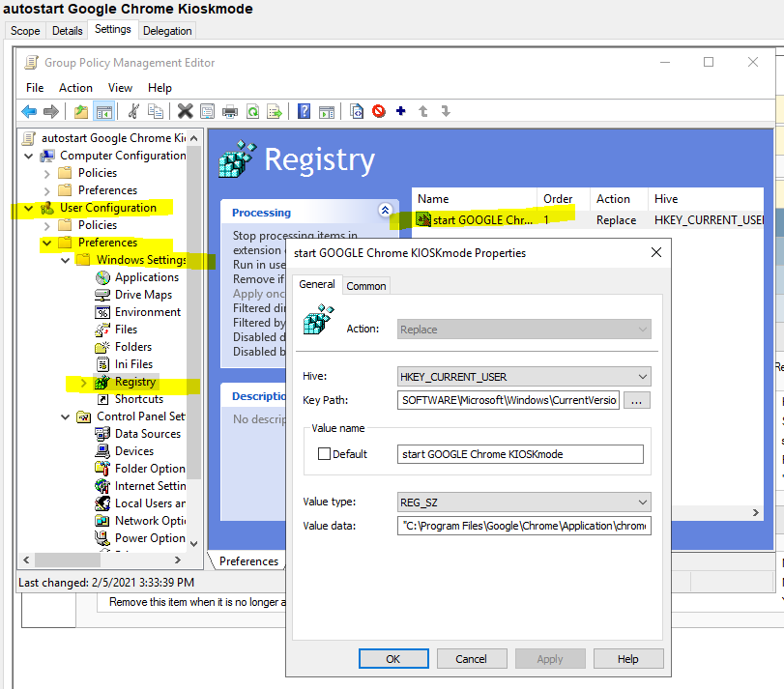784x689 pixels.
Task: Click the Show/Hide action pane icon
Action: (327, 111)
